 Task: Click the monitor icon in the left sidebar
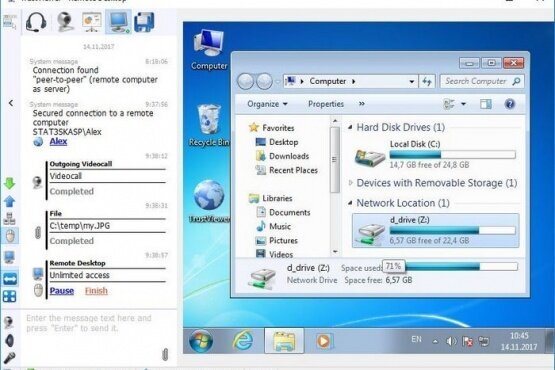(10, 257)
